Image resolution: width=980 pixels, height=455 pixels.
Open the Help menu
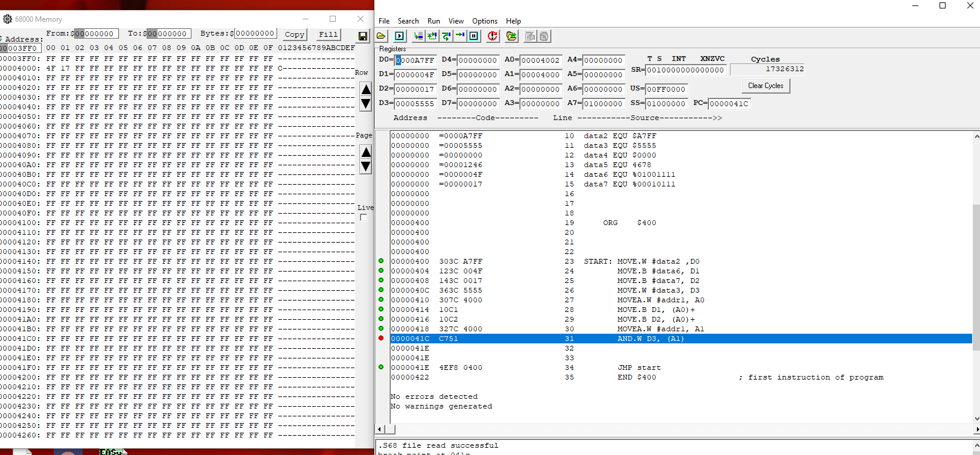513,21
